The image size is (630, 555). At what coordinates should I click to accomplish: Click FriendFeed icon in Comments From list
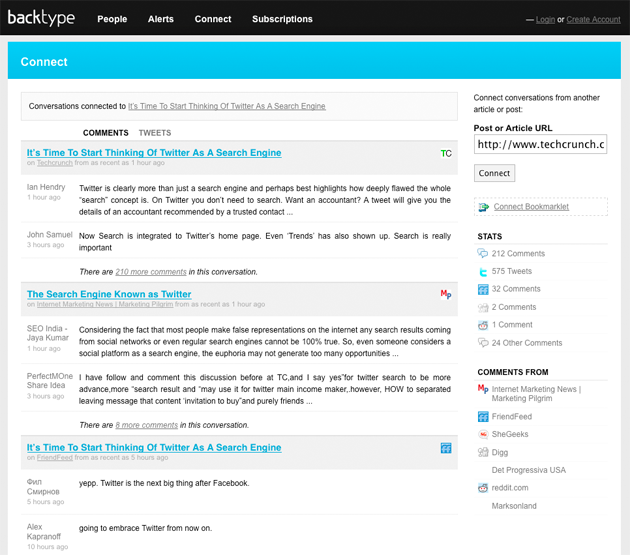pyautogui.click(x=483, y=417)
